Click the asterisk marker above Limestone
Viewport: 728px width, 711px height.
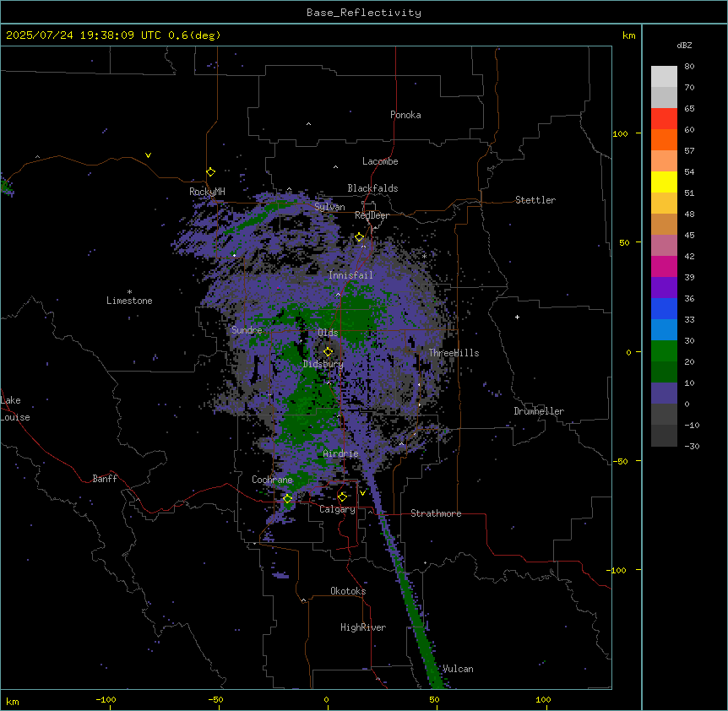click(x=129, y=292)
